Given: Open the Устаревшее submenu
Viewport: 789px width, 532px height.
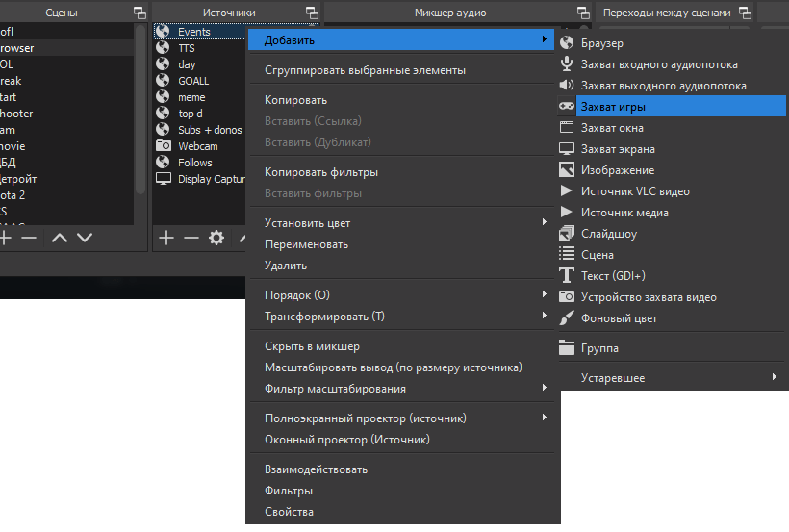Looking at the screenshot, I should [613, 378].
